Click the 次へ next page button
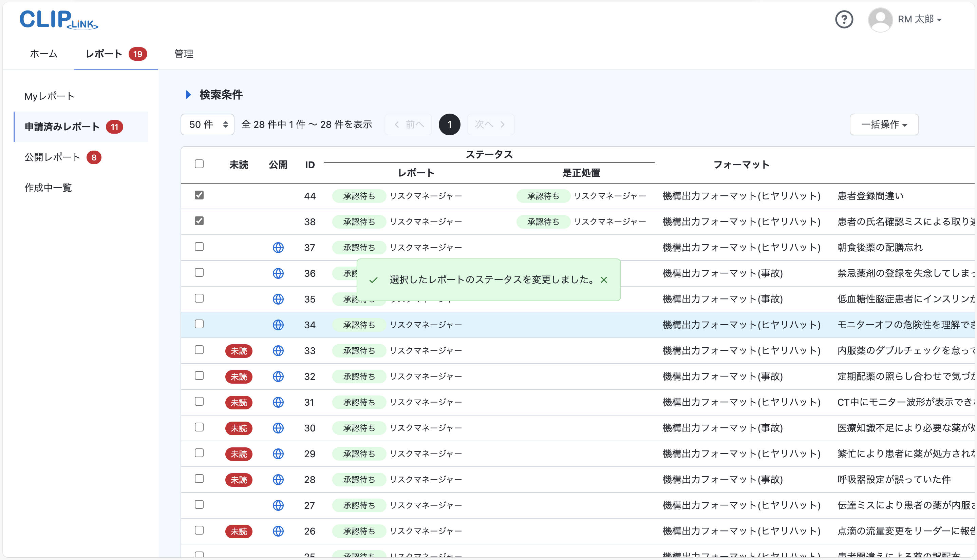The image size is (977, 560). click(x=490, y=124)
